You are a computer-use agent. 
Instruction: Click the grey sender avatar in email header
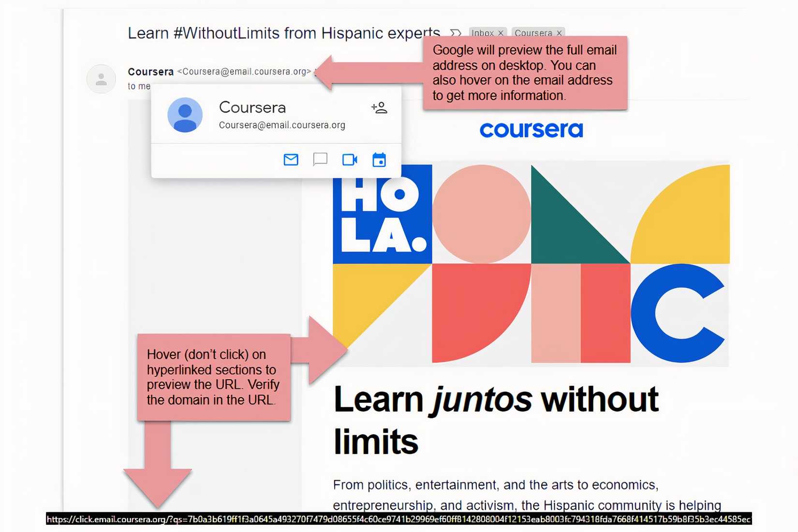[101, 79]
